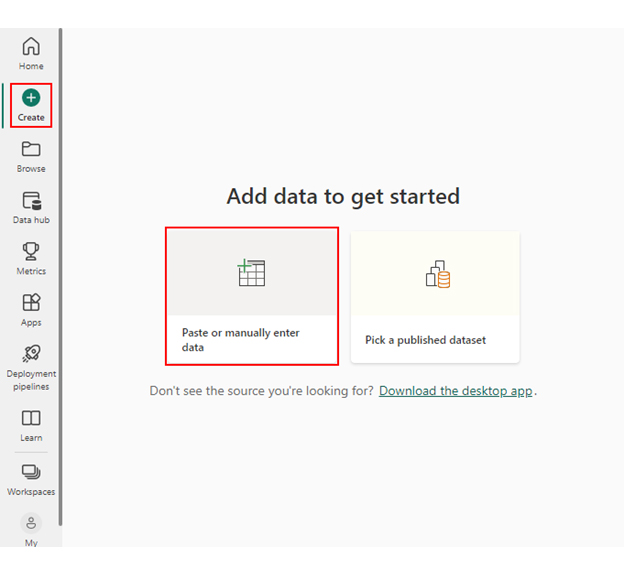Open Deployment pipelines
Image resolution: width=624 pixels, height=575 pixels.
[31, 368]
